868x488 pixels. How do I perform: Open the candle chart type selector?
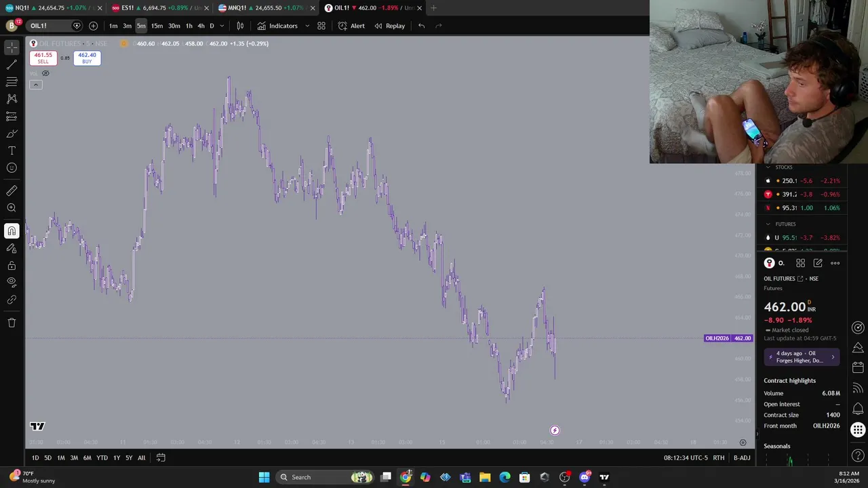(x=240, y=26)
